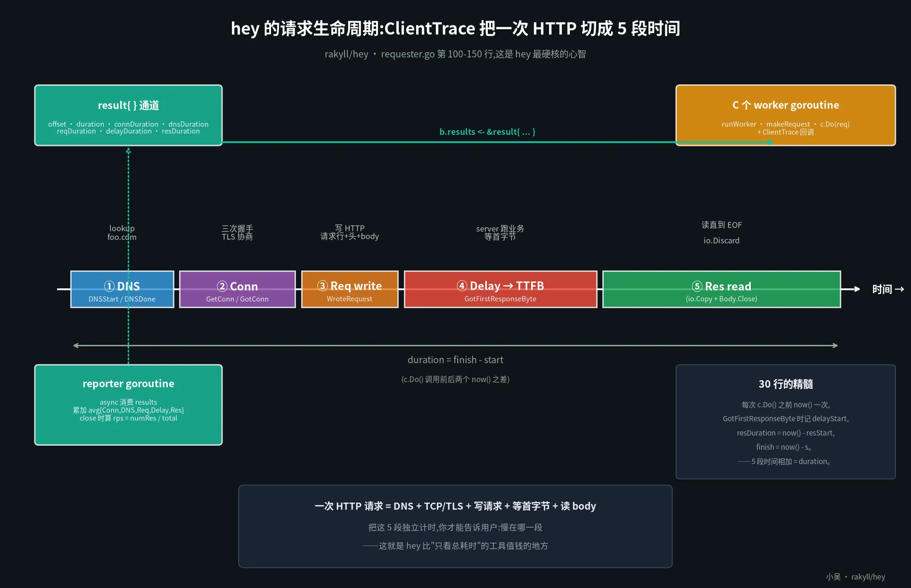Click the "(c.Do() 调用前后两个 now() 之差)" note
Viewport: 911px width, 588px height.
(x=455, y=379)
